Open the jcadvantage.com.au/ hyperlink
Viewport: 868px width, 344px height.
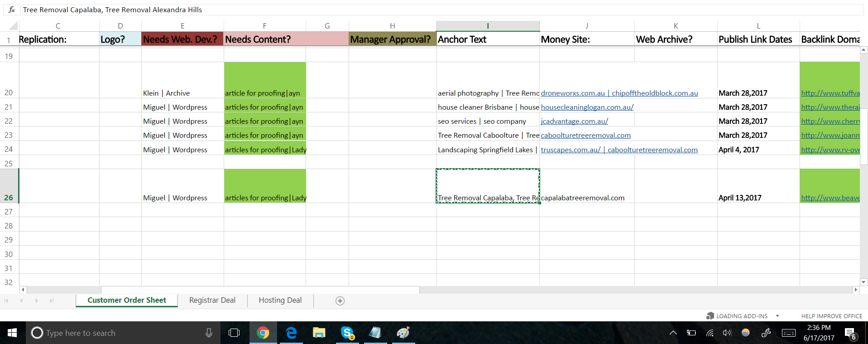coord(574,121)
